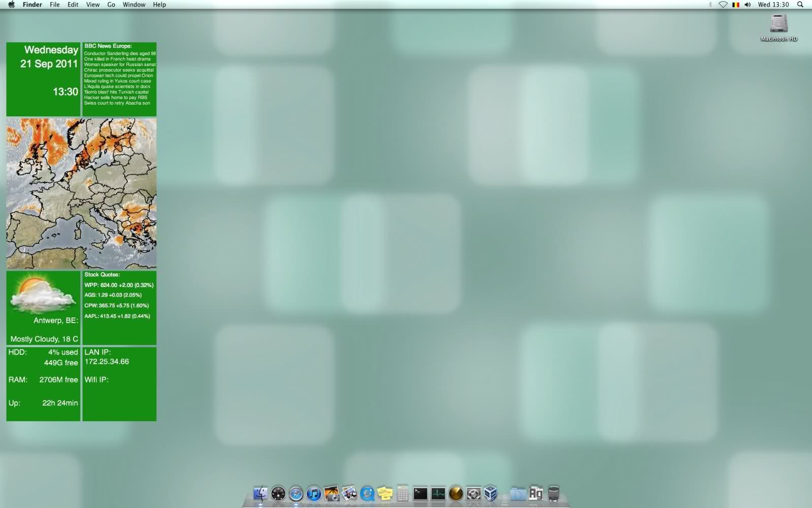Click the menu bar clock Wed 13:30
812x508 pixels.
[773, 5]
